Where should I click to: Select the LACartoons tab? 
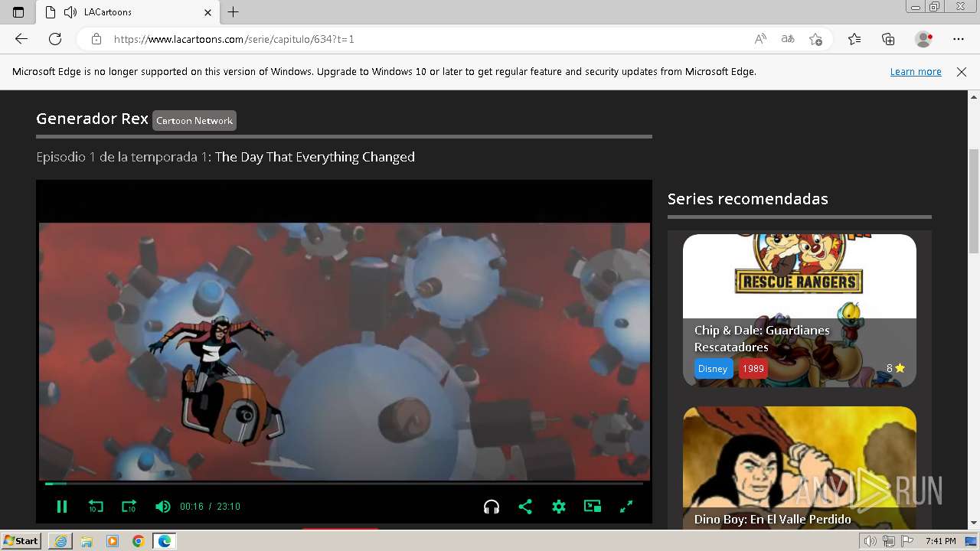tap(129, 12)
